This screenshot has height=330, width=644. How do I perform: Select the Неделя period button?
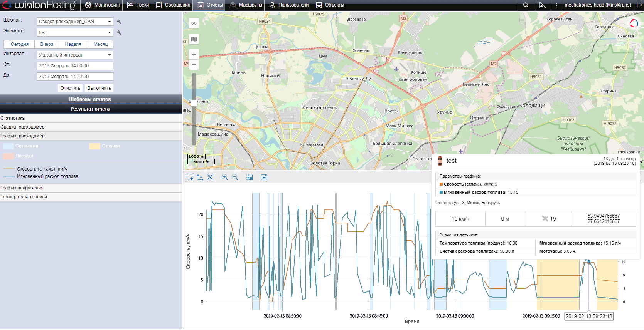[73, 44]
